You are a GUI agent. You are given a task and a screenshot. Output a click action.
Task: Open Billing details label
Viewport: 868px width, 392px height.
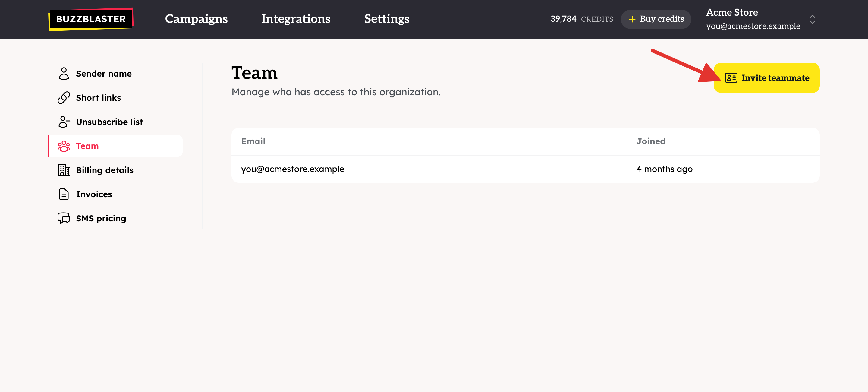105,170
